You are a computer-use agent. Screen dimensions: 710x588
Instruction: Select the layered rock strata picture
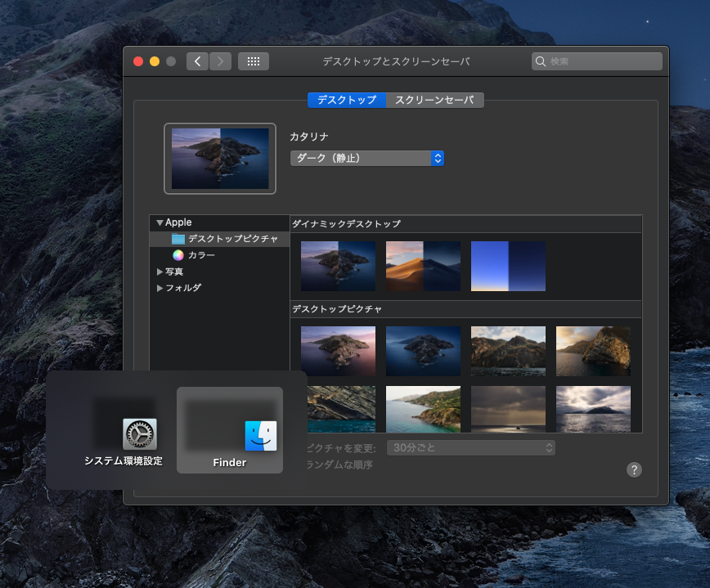[x=341, y=409]
